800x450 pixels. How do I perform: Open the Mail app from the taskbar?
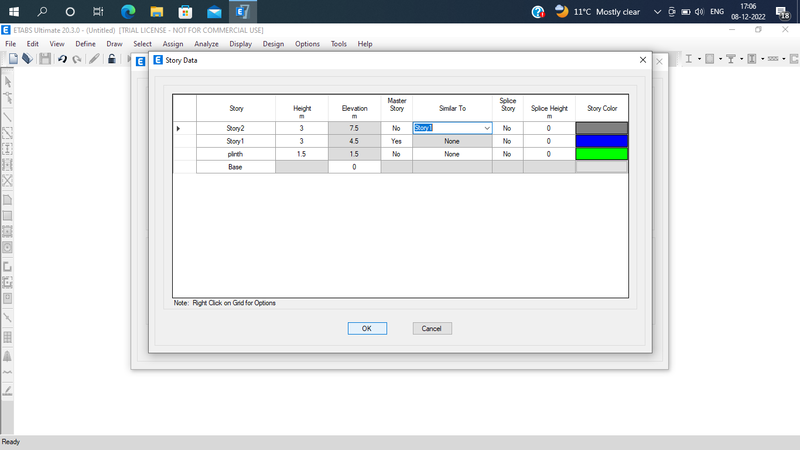214,11
